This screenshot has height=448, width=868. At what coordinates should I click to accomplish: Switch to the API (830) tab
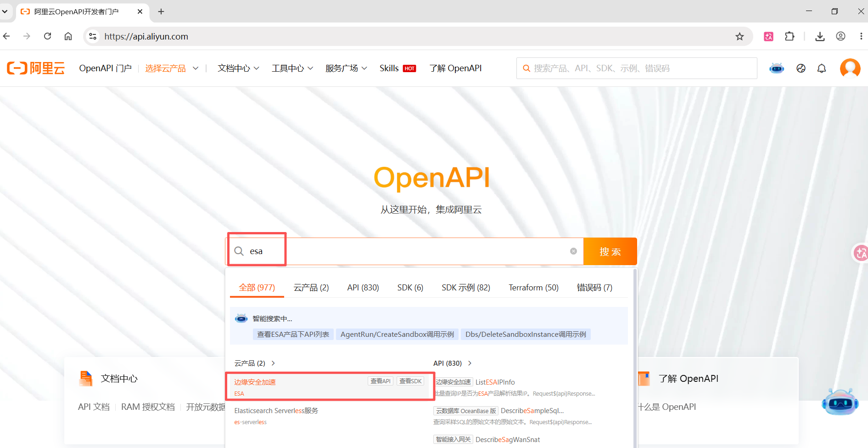[363, 288]
